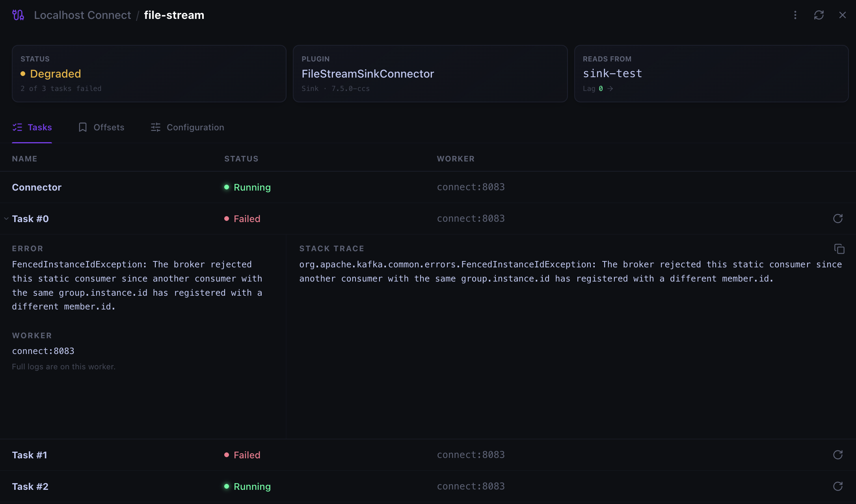Restart Task #0 using its restart icon
This screenshot has width=856, height=504.
[x=838, y=219]
